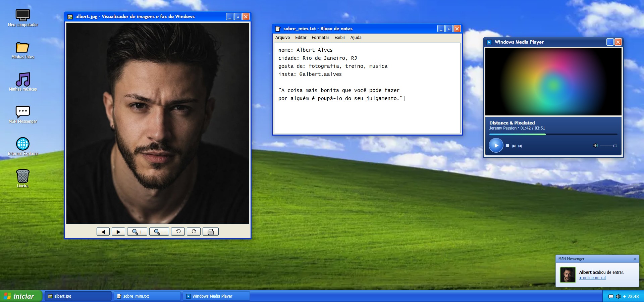Click the nome: Albert Alves line
This screenshot has height=302, width=644.
coord(306,50)
